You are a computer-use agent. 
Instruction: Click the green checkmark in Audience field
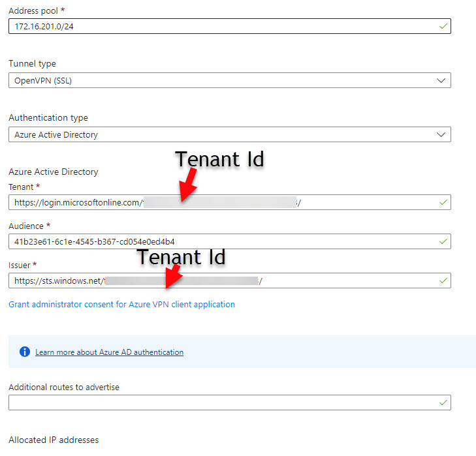click(443, 241)
